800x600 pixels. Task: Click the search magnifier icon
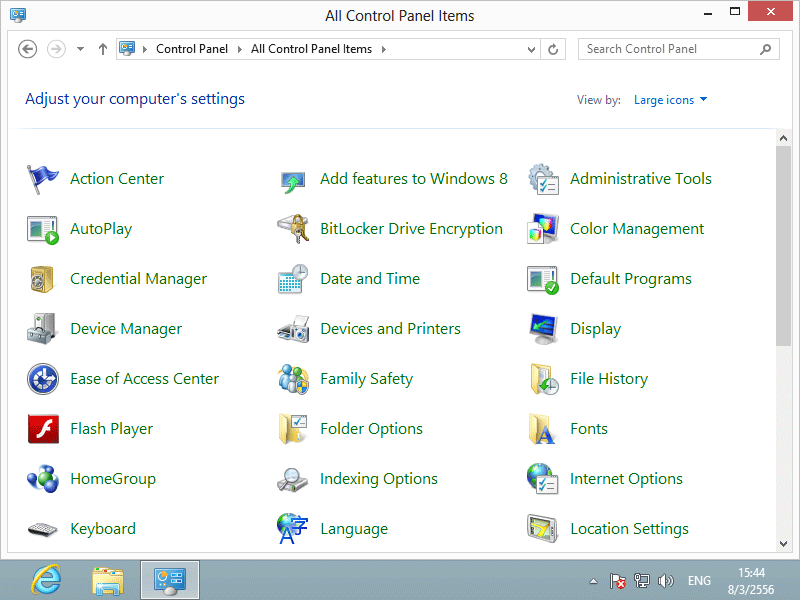(x=765, y=49)
